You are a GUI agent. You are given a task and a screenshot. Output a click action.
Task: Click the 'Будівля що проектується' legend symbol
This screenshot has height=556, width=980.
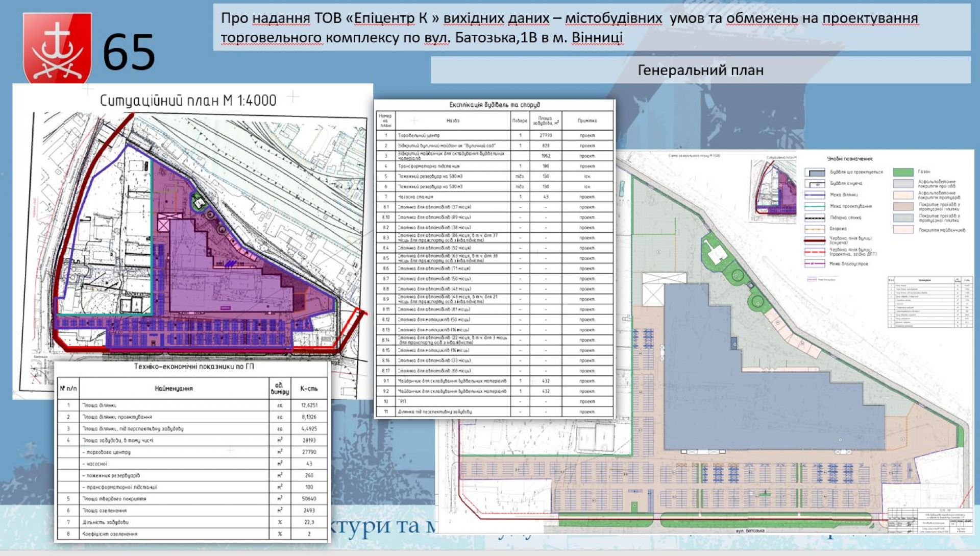(814, 172)
